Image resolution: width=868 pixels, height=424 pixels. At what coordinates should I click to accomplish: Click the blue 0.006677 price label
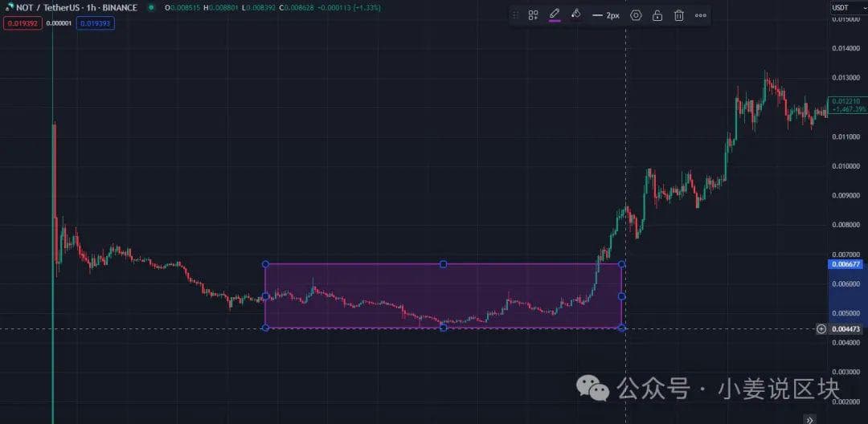click(847, 263)
